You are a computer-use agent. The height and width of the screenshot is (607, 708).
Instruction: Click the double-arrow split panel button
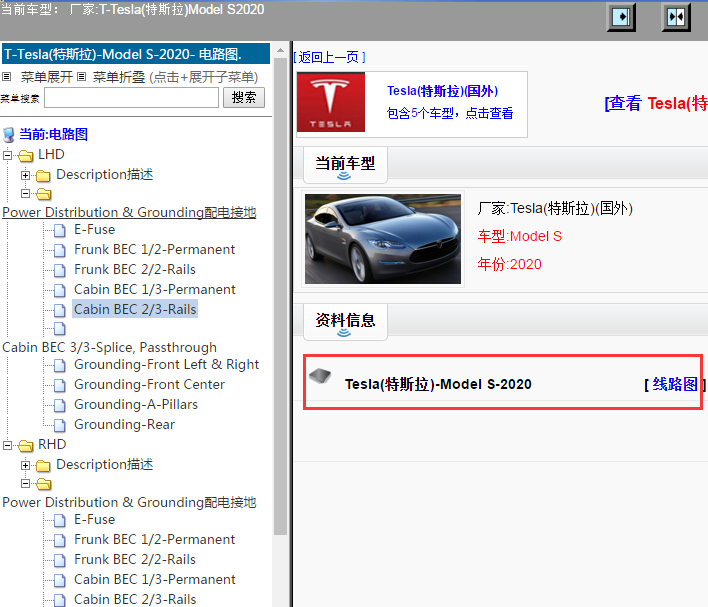point(676,18)
